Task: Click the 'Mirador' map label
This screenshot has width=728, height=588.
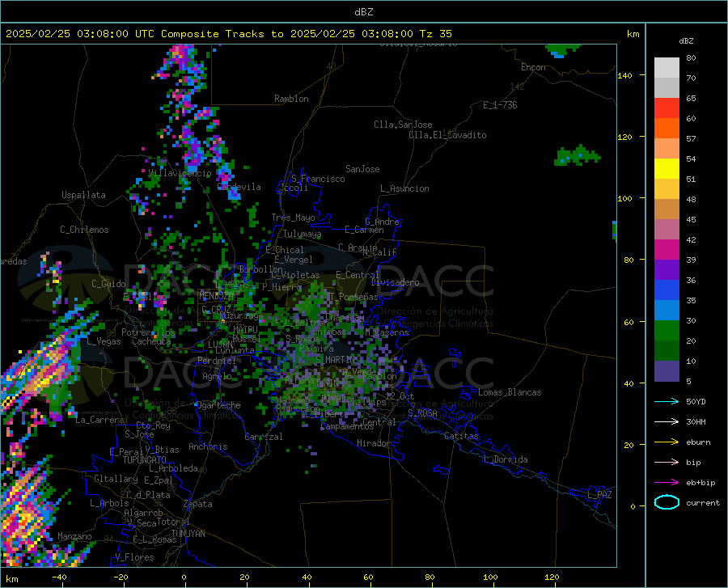Action: pos(374,443)
